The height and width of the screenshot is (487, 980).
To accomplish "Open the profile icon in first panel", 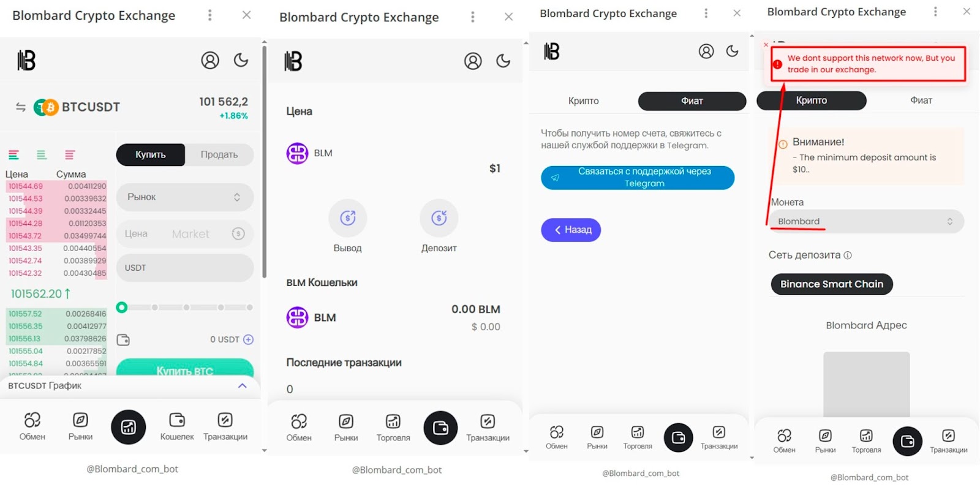I will (210, 60).
